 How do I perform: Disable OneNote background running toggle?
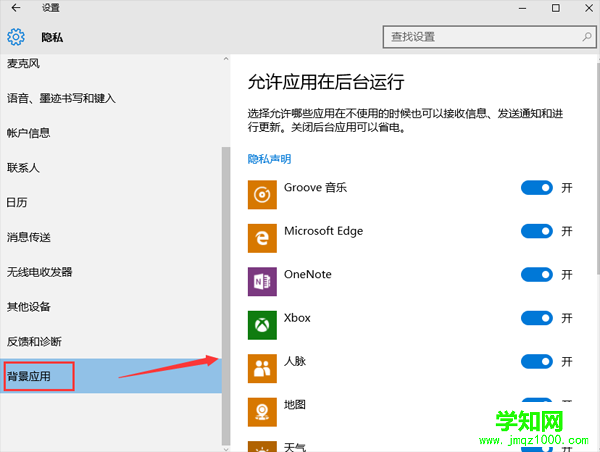tap(536, 274)
